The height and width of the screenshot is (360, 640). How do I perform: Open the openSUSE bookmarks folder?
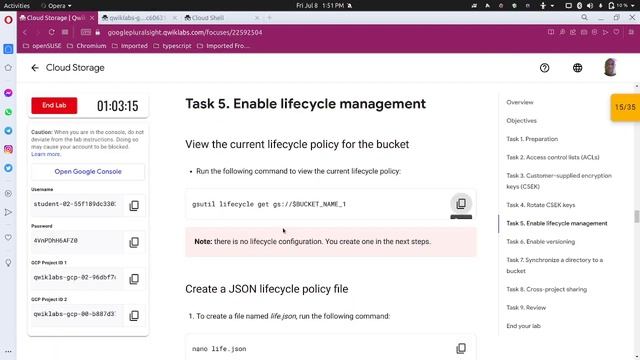point(42,46)
